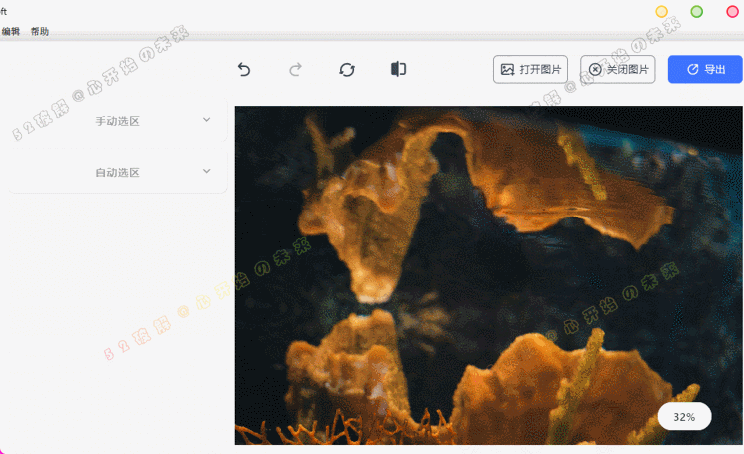Click the circled X icon on 关闭图片
The height and width of the screenshot is (454, 744).
[x=595, y=69]
